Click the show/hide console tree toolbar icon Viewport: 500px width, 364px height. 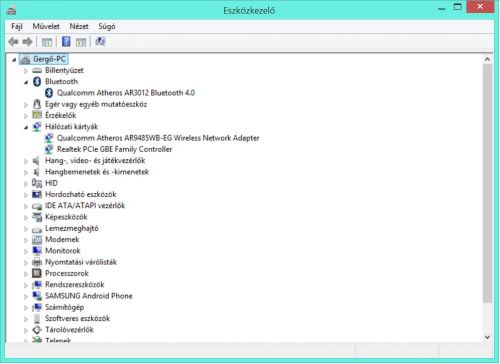coord(47,42)
